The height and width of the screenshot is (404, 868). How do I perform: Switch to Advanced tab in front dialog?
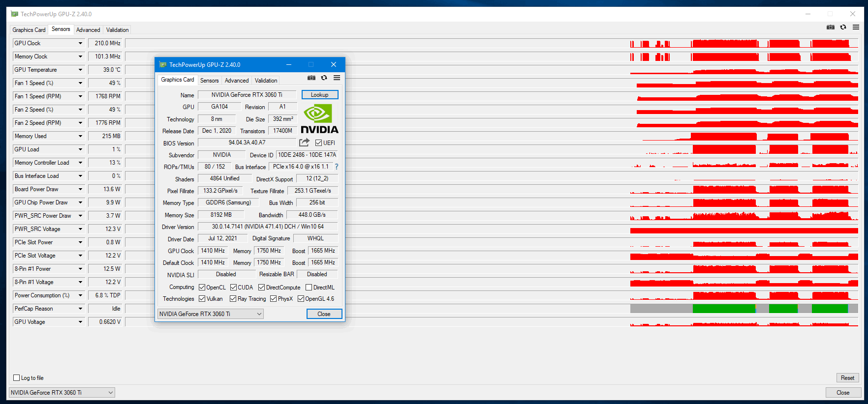click(x=237, y=81)
